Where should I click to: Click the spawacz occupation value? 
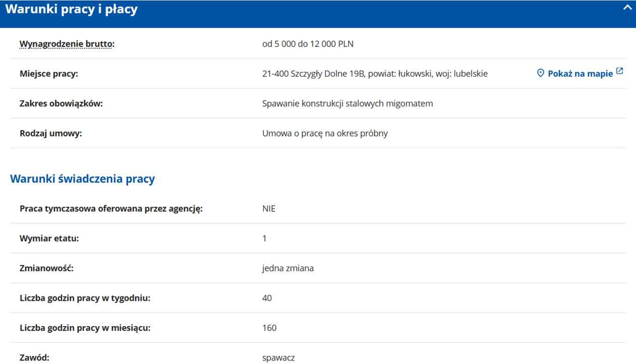click(278, 358)
